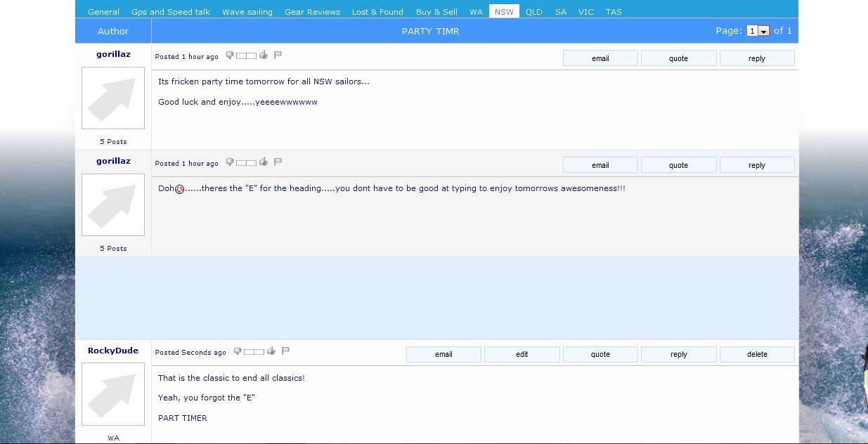Viewport: 868px width, 444px height.
Task: Click thumbs down on RockyDude's post
Action: tap(238, 351)
